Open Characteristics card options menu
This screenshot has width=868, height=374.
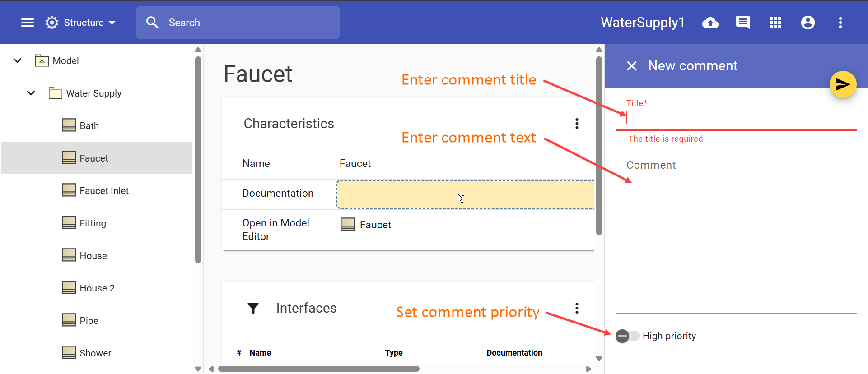click(x=577, y=124)
